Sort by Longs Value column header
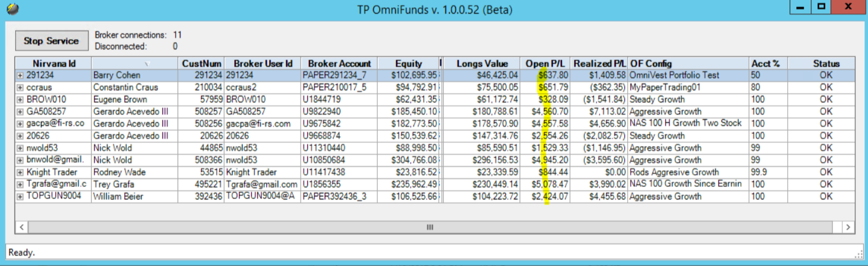The height and width of the screenshot is (266, 868). (482, 63)
